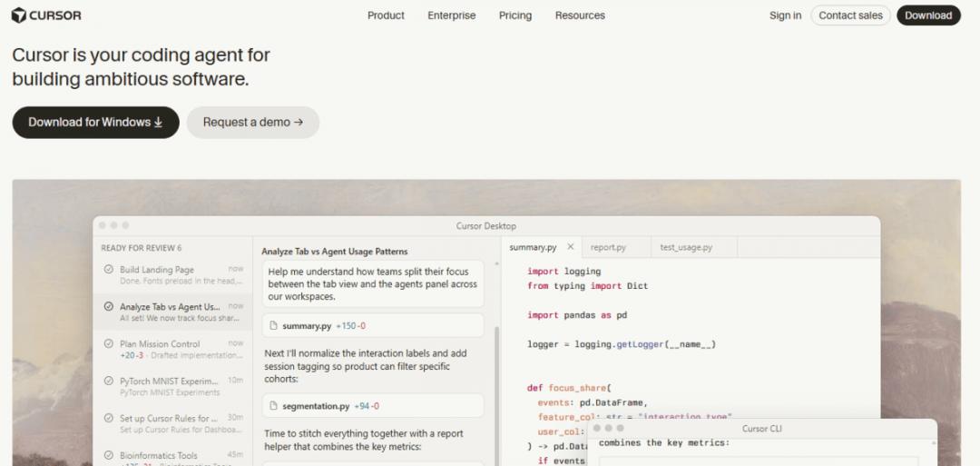980x466 pixels.
Task: Click 'Next I'll normalize the interaction labels' text
Action: (366, 366)
